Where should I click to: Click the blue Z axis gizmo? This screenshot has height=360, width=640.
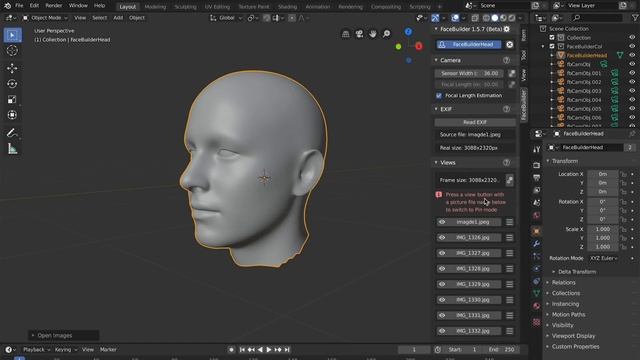click(408, 32)
